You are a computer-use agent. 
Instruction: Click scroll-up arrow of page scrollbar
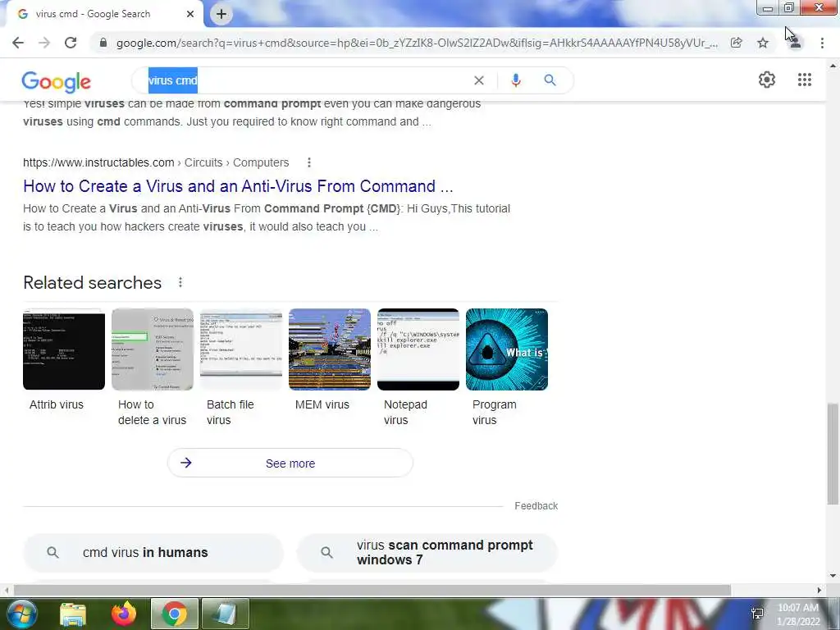coord(833,66)
